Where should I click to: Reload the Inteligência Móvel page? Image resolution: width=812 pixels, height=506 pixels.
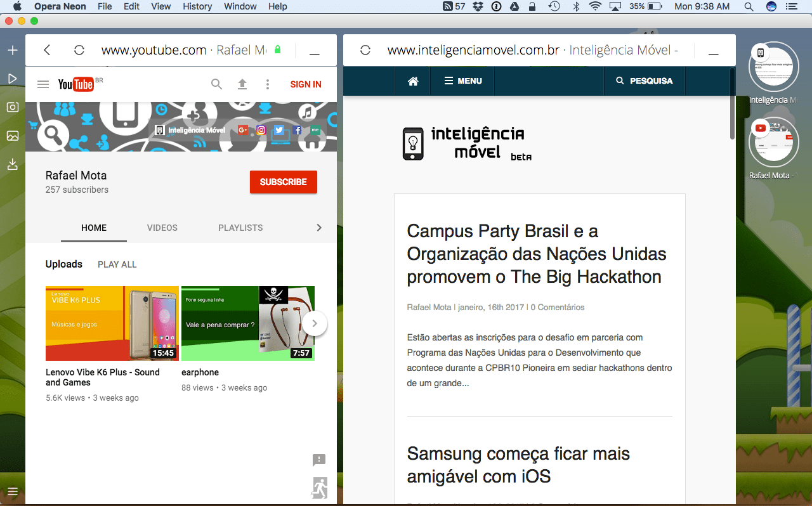click(365, 50)
